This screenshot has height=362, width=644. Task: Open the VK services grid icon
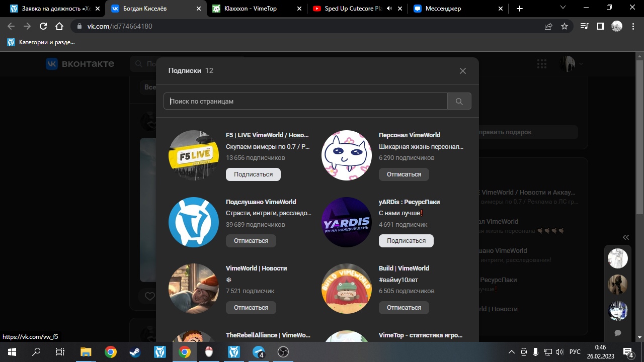(541, 64)
